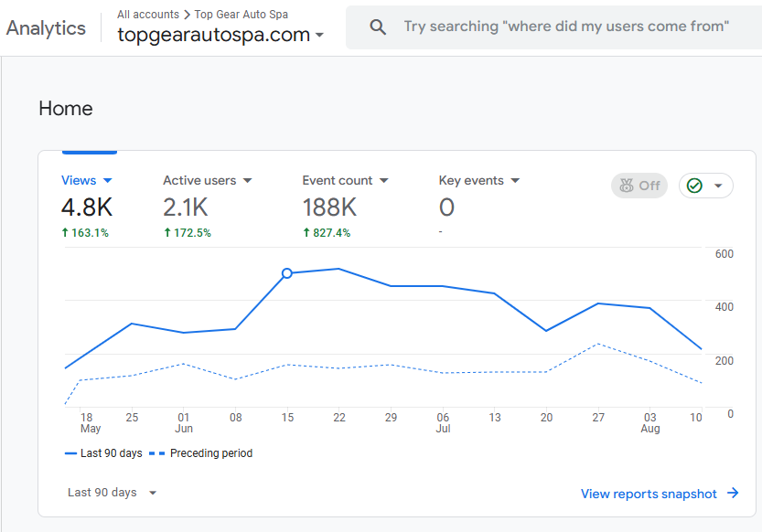Open the Views metric dropdown arrow
Viewport: 762px width, 532px height.
pos(108,181)
